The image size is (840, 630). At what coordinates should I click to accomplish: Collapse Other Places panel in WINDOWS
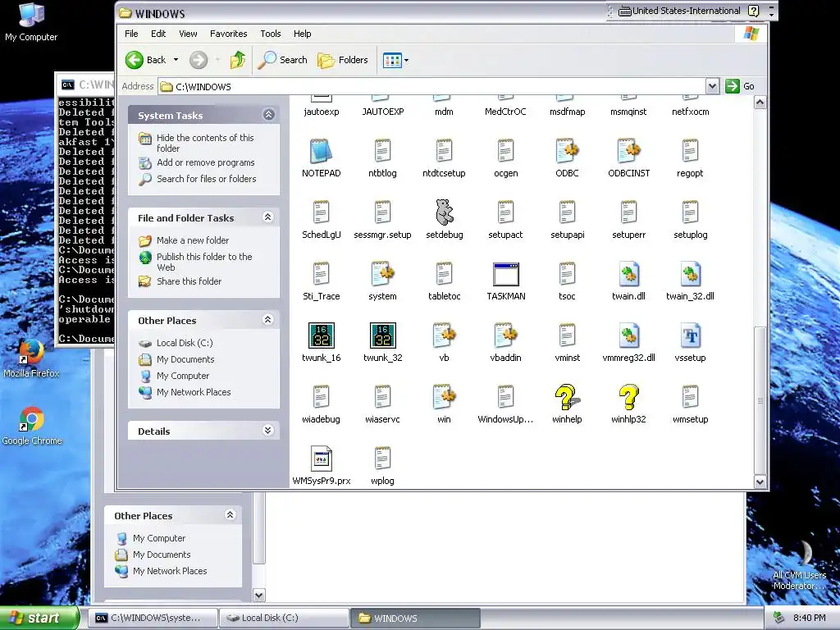268,320
